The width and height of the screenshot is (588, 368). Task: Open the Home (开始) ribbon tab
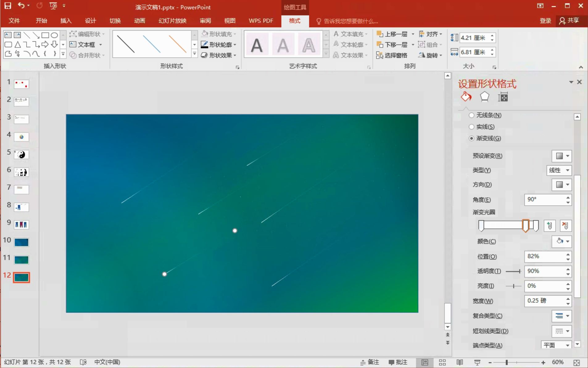click(41, 21)
